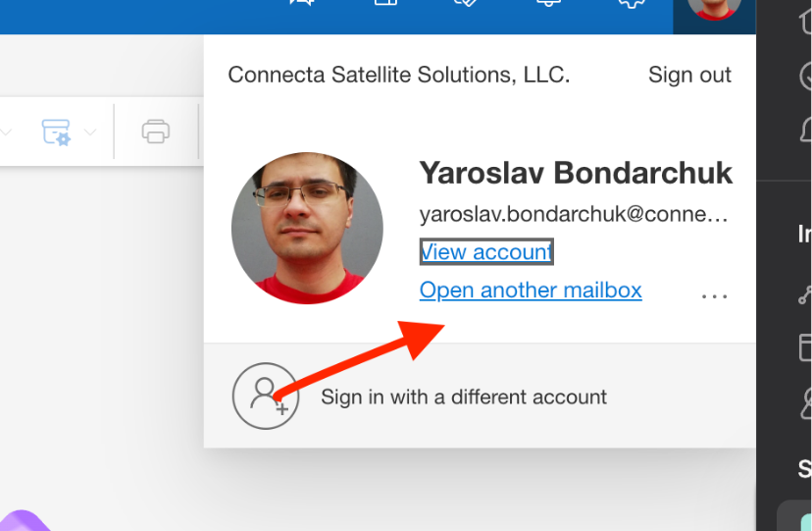Click Yaroslav Bondarchuk's large profile photo

307,228
